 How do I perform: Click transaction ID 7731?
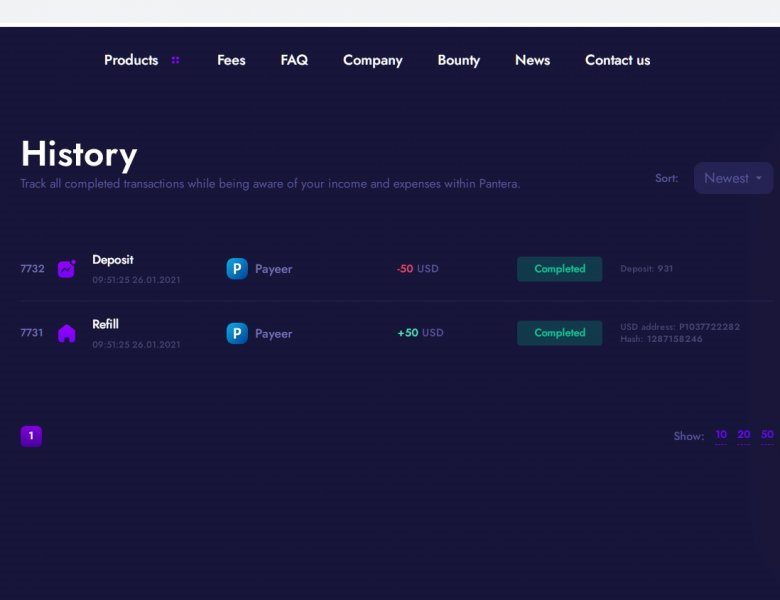pos(32,332)
